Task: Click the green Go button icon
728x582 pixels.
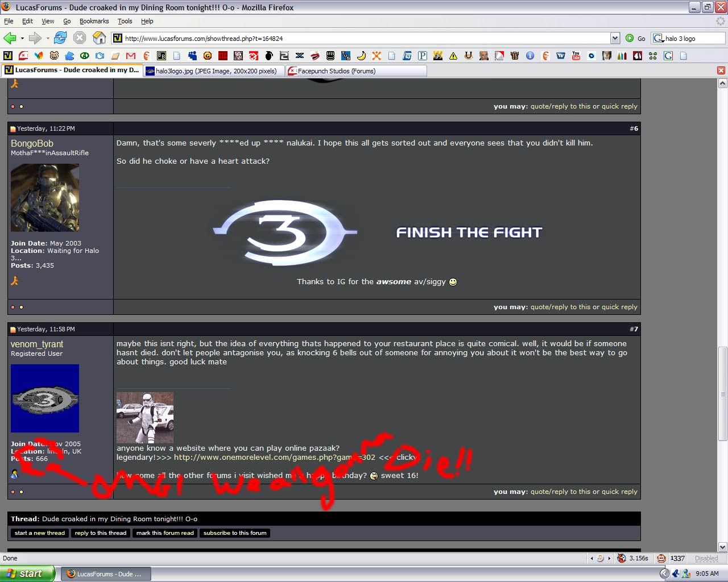Action: tap(630, 38)
